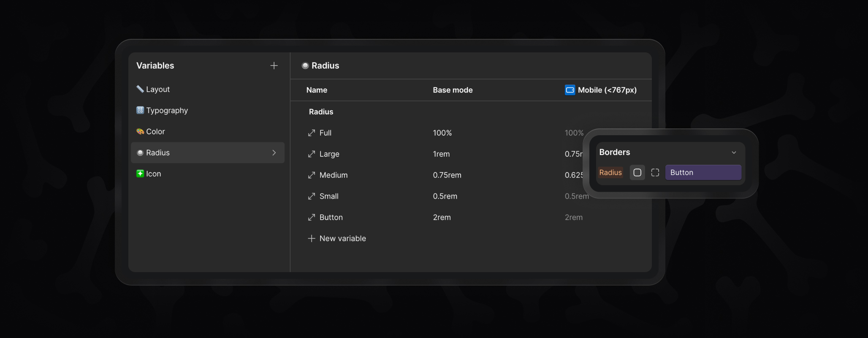Edit Button mobile mode value 2rem

[x=574, y=217]
